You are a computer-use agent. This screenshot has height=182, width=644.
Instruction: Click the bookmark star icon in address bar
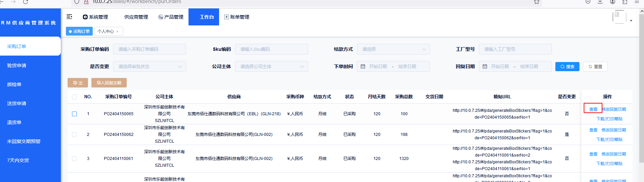pyautogui.click(x=536, y=2)
